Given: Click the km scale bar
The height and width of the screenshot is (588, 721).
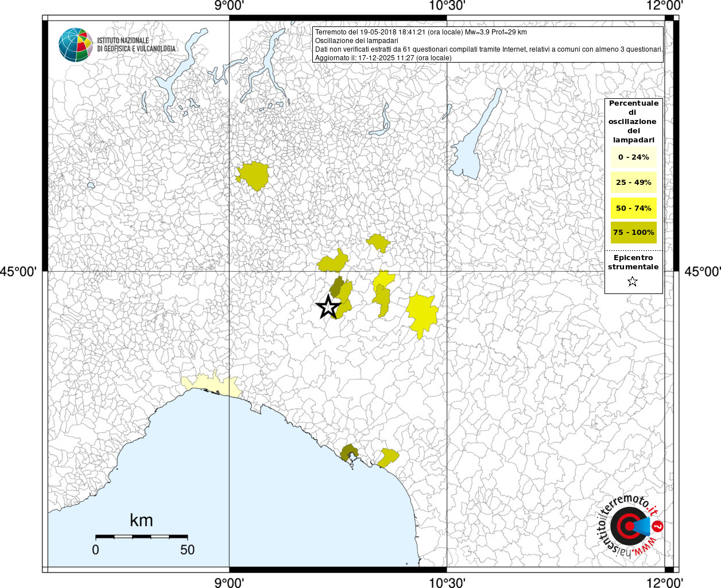Looking at the screenshot, I should [141, 536].
